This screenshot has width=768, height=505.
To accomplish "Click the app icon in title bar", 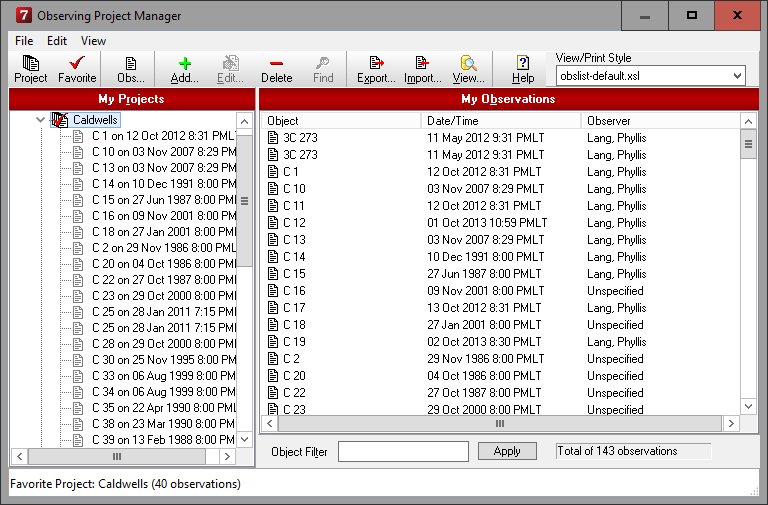I will 23,15.
